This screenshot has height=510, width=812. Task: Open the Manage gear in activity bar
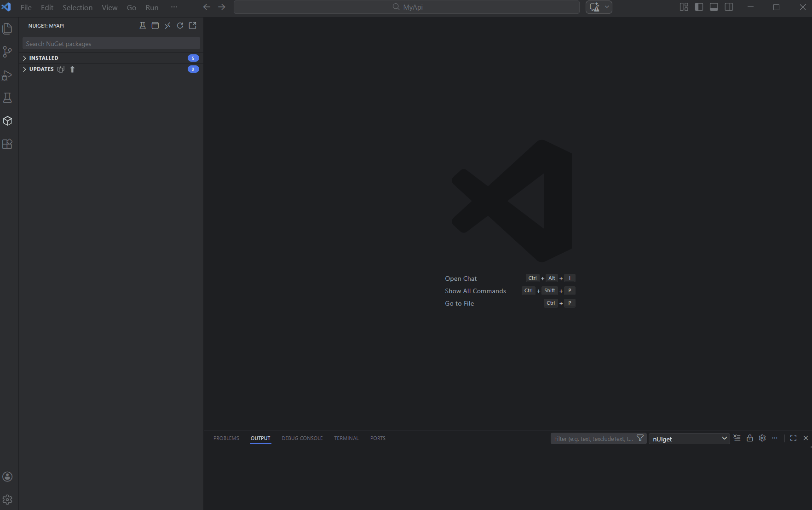pyautogui.click(x=7, y=499)
